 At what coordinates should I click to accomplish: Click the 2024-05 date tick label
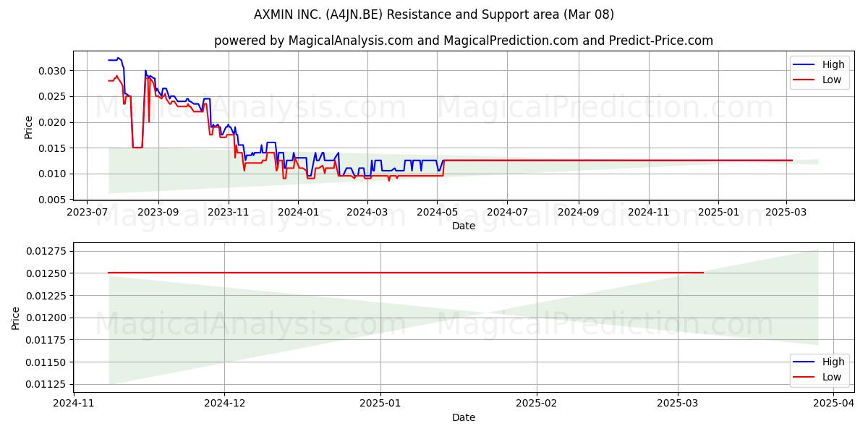point(438,213)
